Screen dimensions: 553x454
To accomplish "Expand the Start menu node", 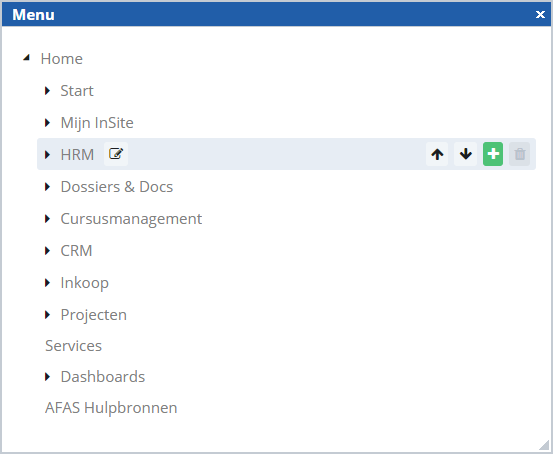I will (x=48, y=91).
